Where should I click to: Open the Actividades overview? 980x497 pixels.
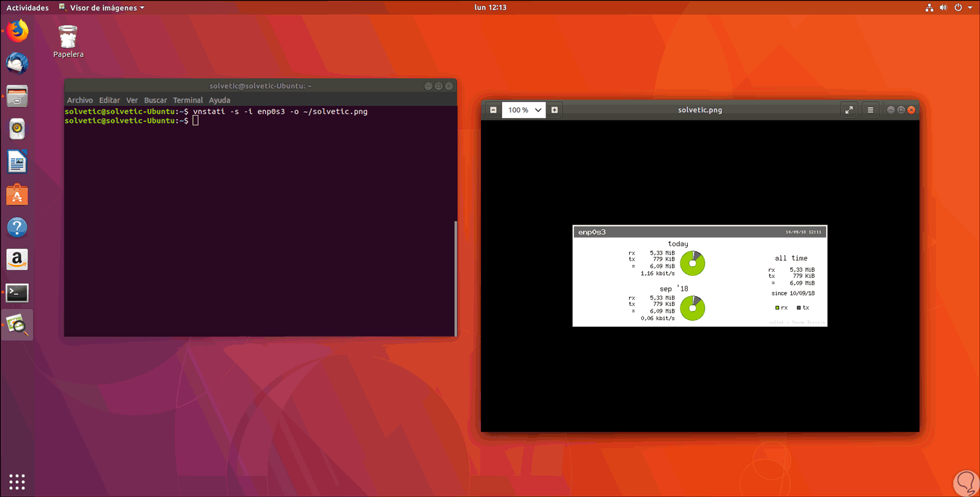(28, 8)
